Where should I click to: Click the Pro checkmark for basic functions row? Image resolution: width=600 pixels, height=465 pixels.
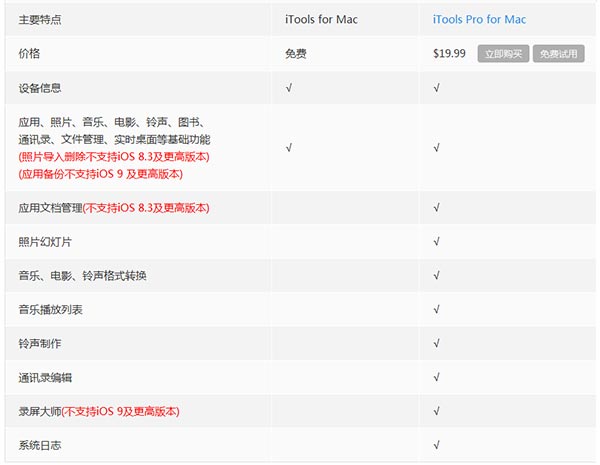tap(436, 147)
